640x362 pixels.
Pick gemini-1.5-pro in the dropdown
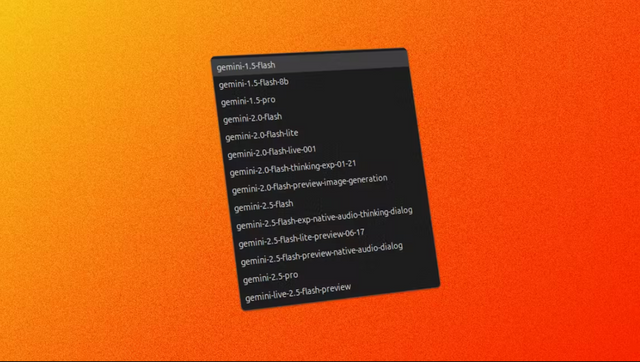(x=248, y=101)
